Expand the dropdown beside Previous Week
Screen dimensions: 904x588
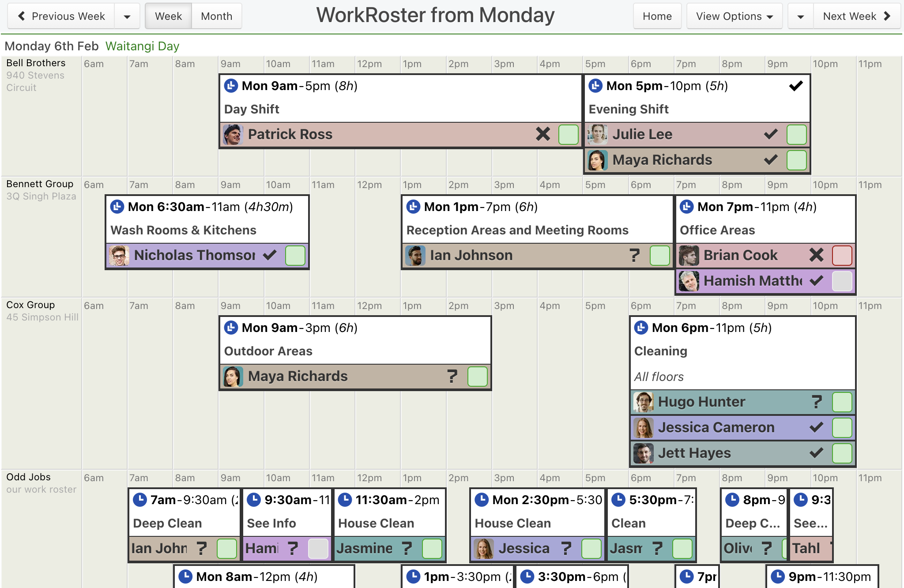[127, 16]
